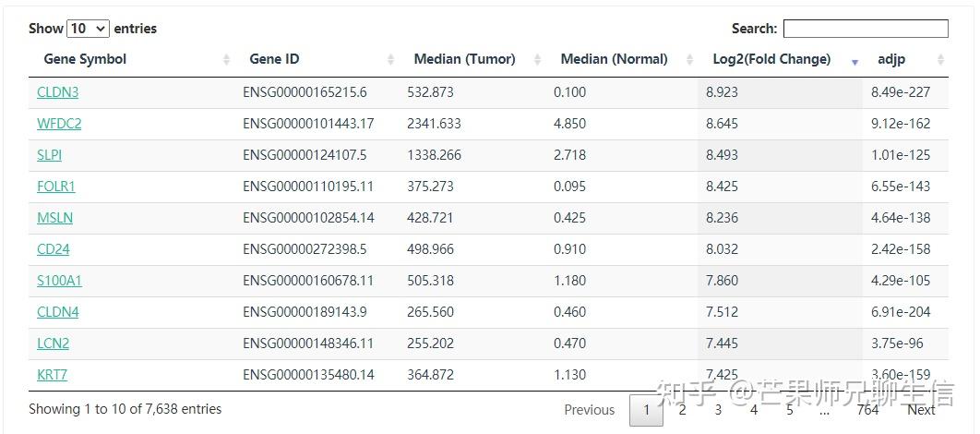Open the Show entries count dropdown
Image resolution: width=980 pixels, height=434 pixels.
point(89,29)
